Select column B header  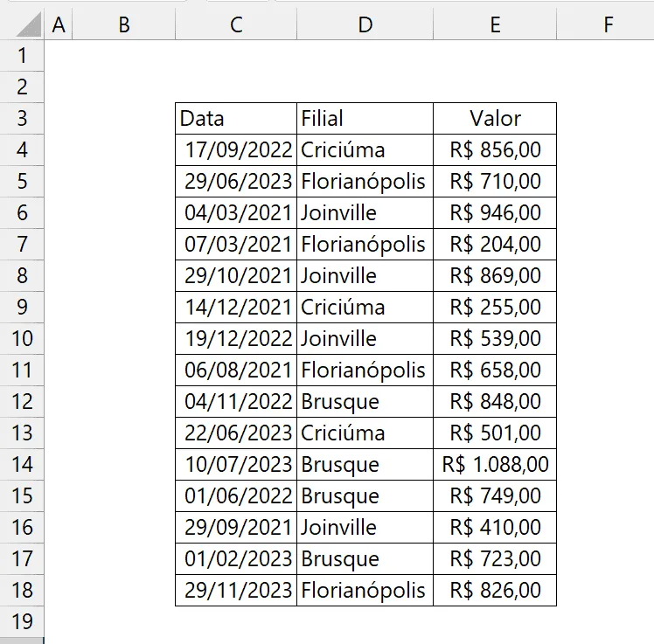124,24
